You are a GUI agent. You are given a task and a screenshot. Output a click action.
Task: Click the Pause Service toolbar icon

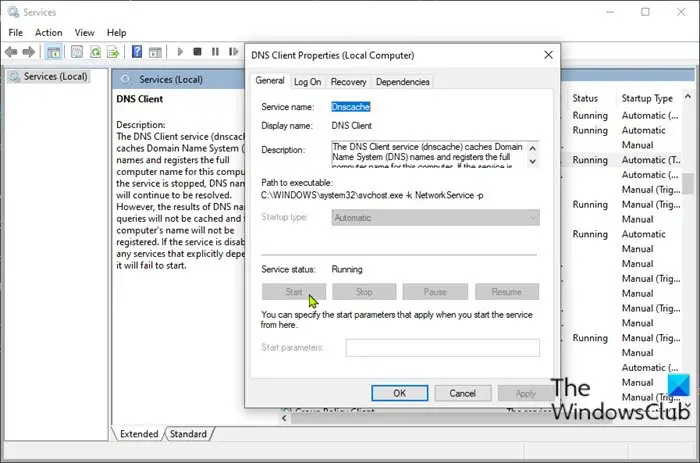215,52
